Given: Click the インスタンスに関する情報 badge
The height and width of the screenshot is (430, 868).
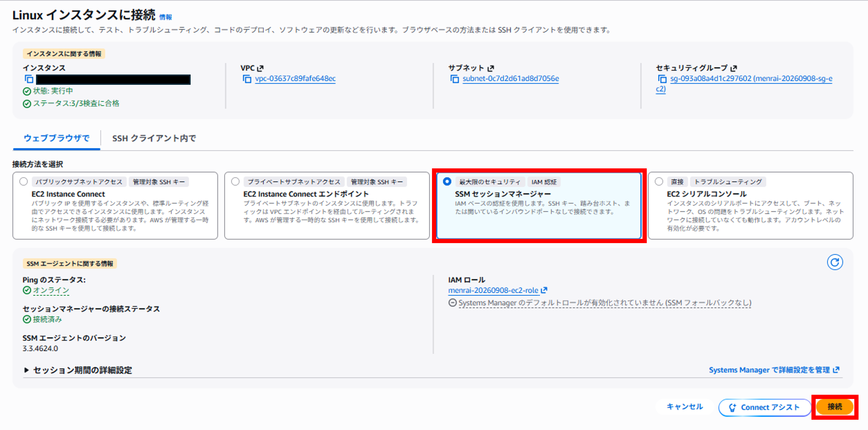Looking at the screenshot, I should pyautogui.click(x=64, y=54).
